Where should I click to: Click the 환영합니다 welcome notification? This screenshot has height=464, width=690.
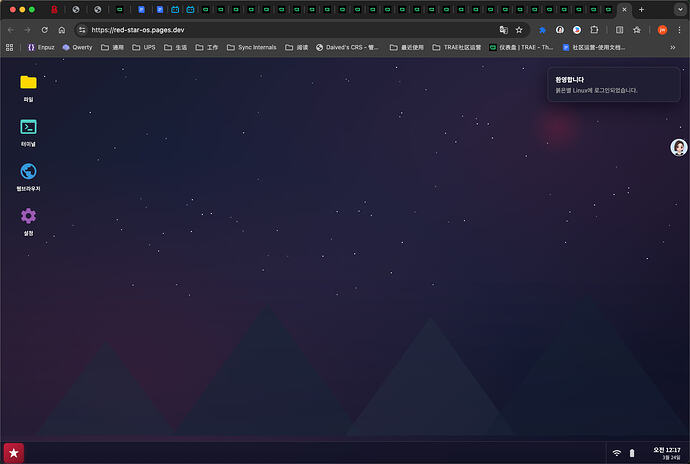613,85
